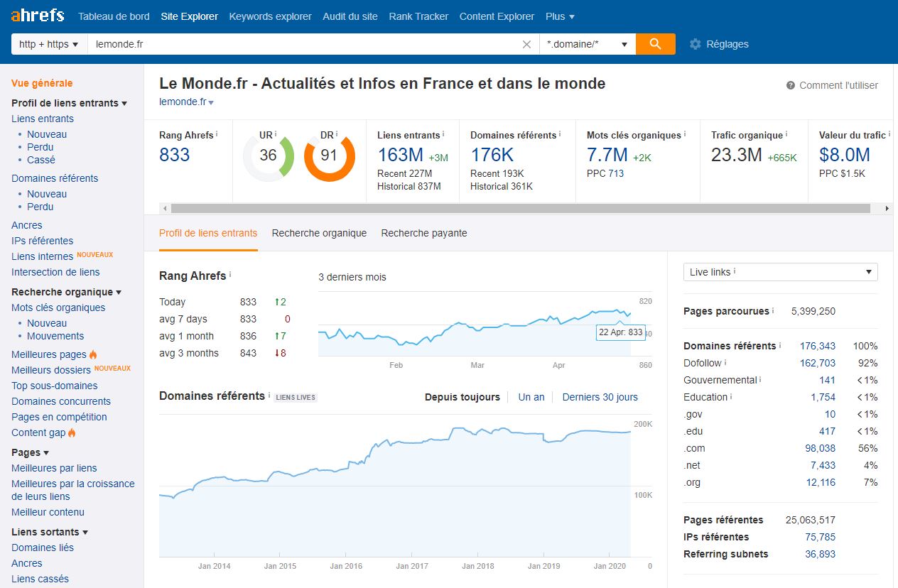Open the http + https protocol dropdown

tap(49, 44)
